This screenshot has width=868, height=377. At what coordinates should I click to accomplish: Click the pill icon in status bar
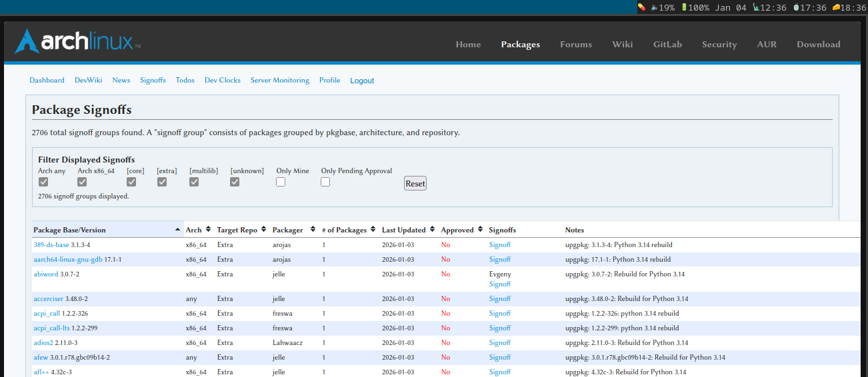tap(641, 7)
